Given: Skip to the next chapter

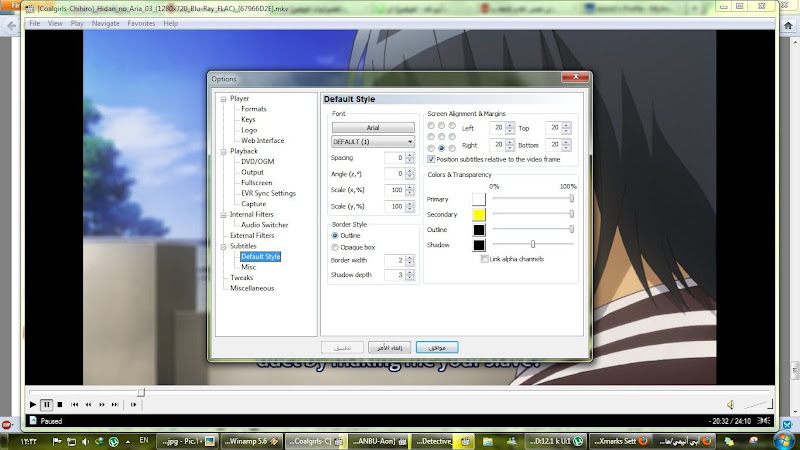Looking at the screenshot, I should point(115,405).
